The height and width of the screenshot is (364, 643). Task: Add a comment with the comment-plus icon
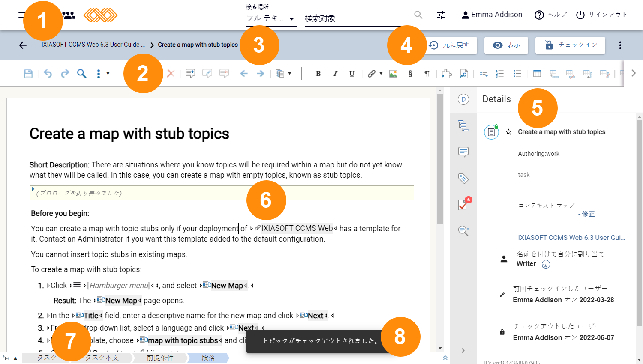pos(190,74)
